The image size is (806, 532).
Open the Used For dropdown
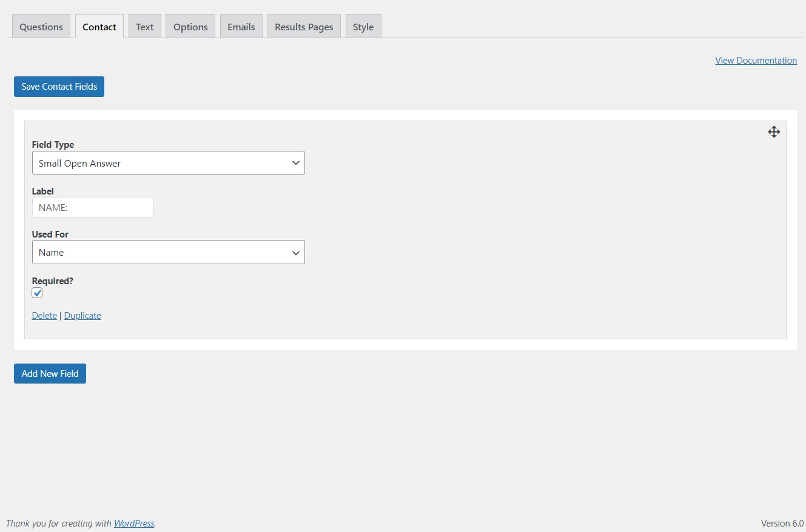pos(169,252)
